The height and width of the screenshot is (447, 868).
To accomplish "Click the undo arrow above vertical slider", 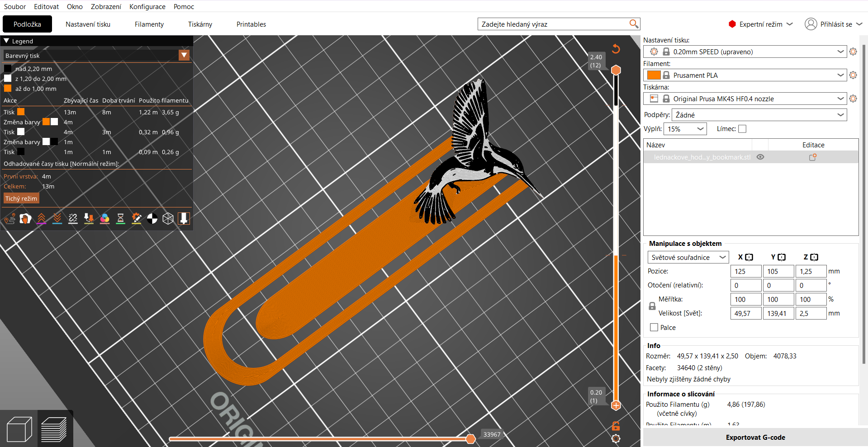I will coord(616,49).
